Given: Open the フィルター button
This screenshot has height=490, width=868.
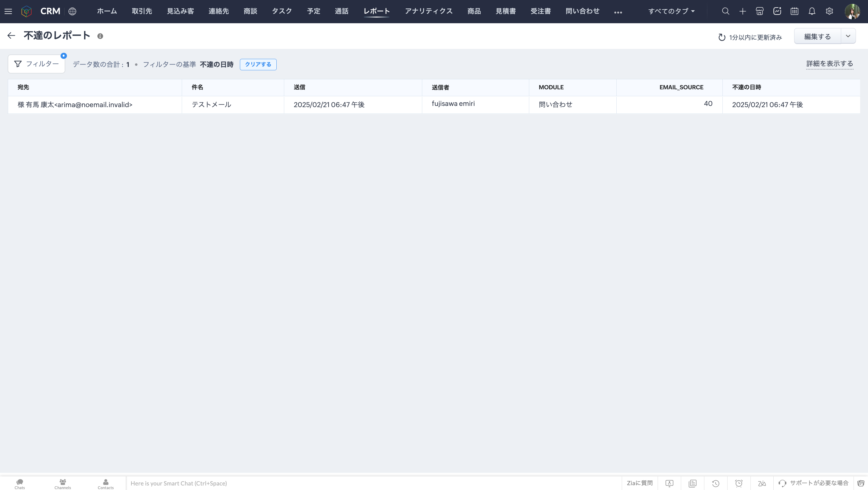Looking at the screenshot, I should click(36, 64).
